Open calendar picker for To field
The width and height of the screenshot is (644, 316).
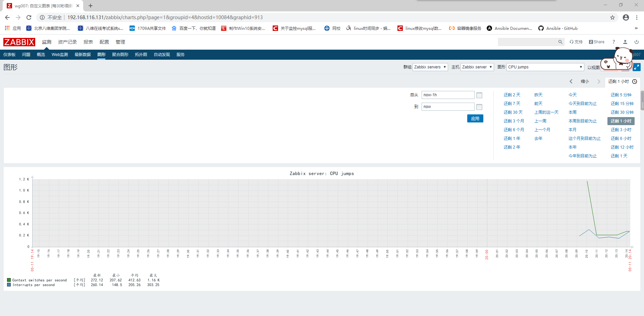[479, 107]
